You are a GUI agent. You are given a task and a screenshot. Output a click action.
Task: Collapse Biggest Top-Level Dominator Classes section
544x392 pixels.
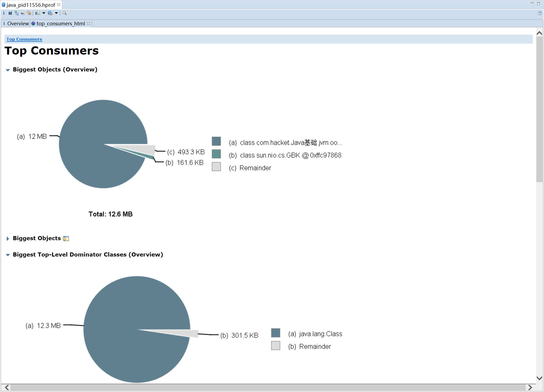[8, 255]
